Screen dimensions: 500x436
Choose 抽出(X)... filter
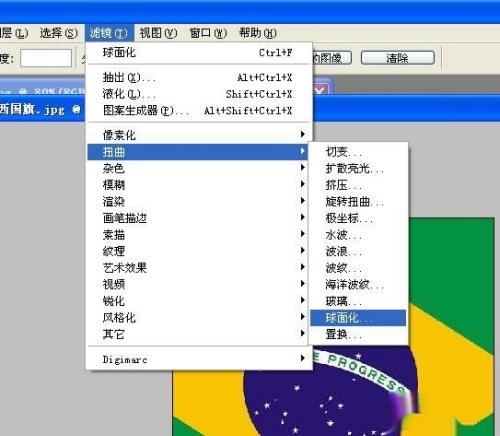pos(199,78)
